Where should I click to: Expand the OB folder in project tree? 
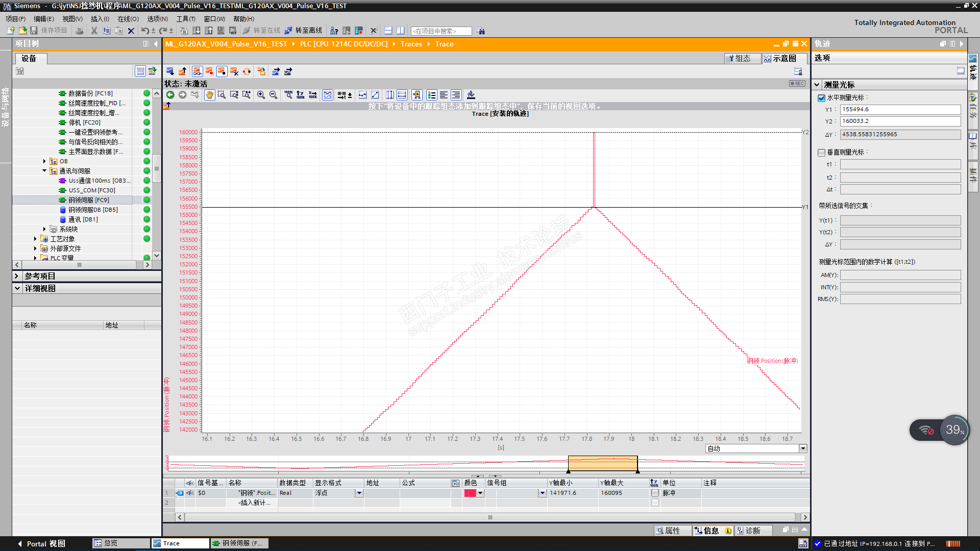[x=44, y=161]
